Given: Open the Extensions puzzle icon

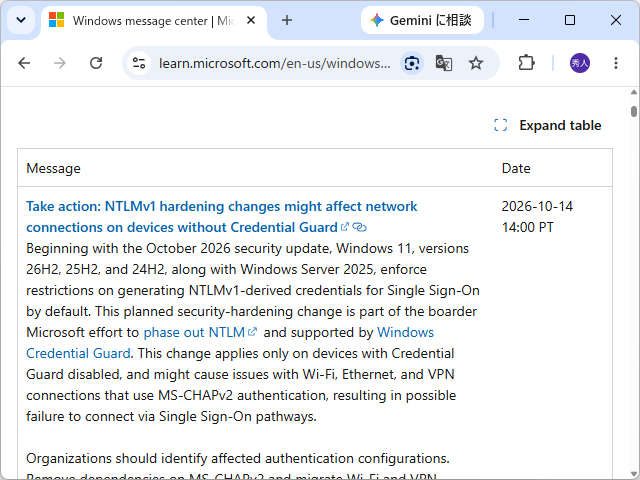Looking at the screenshot, I should pos(527,63).
